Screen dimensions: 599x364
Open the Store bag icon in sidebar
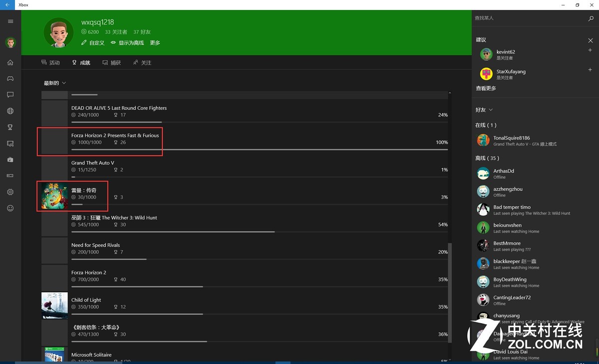pos(10,160)
